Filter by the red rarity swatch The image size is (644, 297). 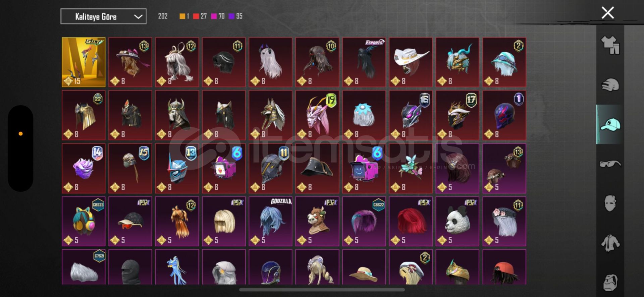click(x=196, y=16)
